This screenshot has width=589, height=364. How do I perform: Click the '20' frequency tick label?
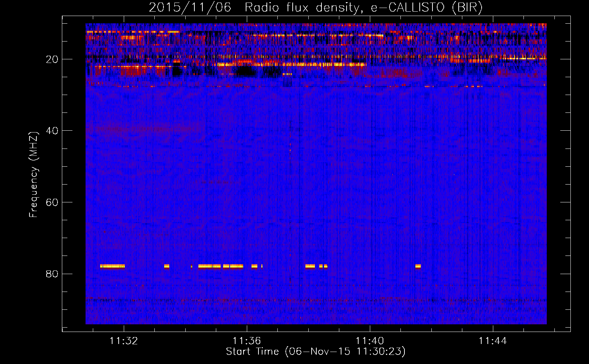pyautogui.click(x=52, y=59)
